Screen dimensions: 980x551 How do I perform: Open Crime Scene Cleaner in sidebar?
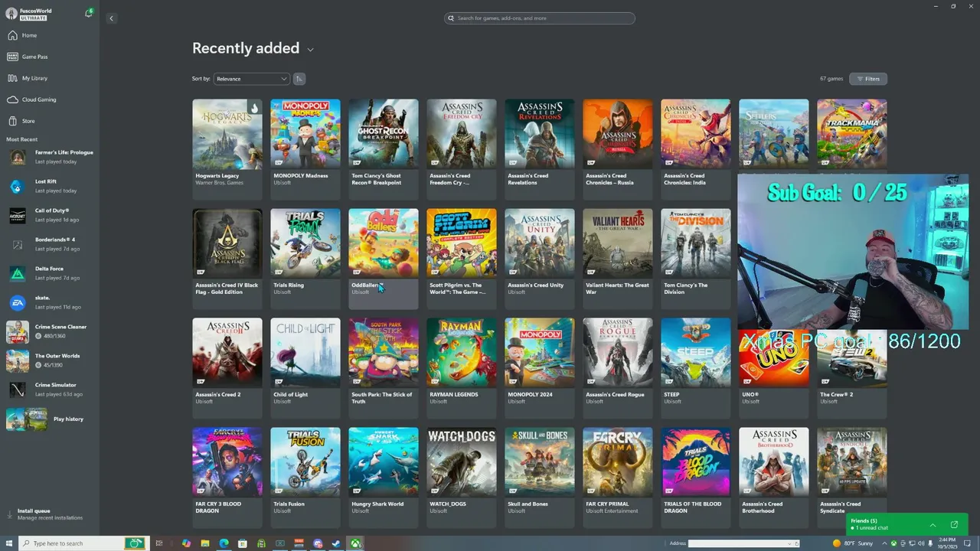pyautogui.click(x=51, y=331)
